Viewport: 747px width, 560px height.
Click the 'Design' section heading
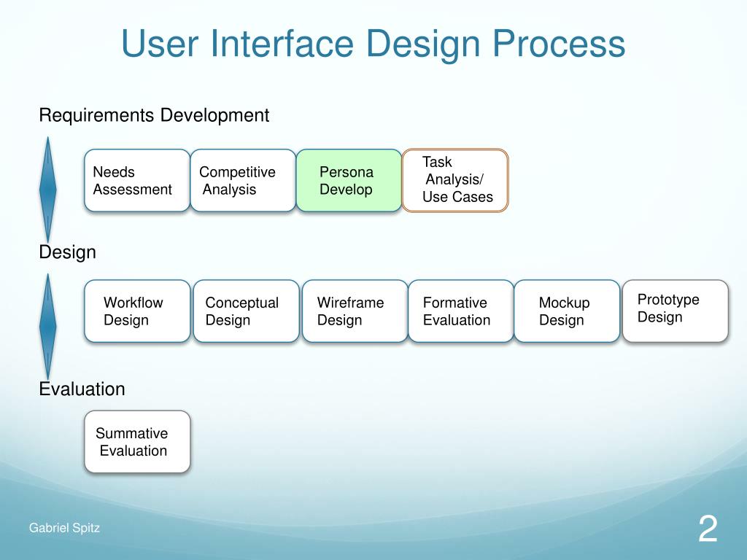coord(67,252)
